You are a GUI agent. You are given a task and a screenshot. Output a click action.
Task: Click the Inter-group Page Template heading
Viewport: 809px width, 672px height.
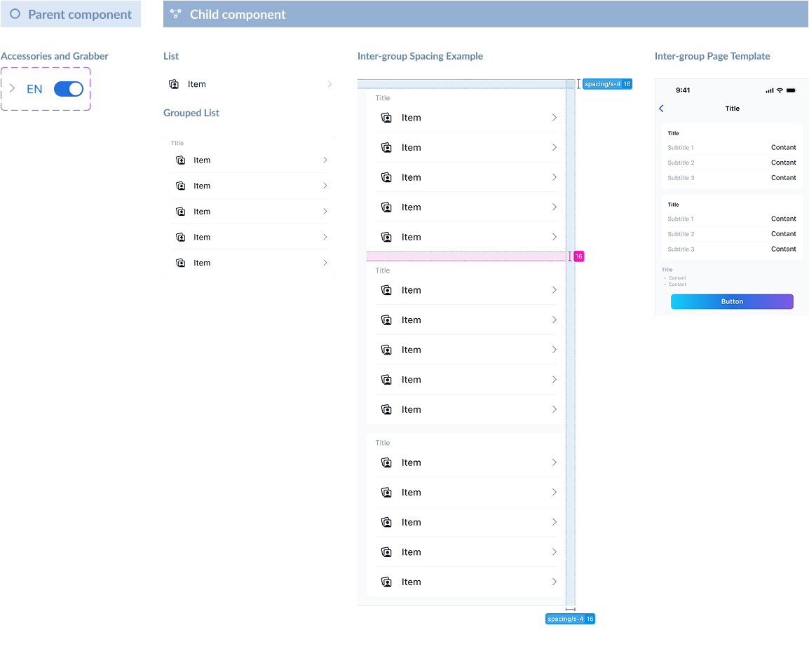(712, 56)
